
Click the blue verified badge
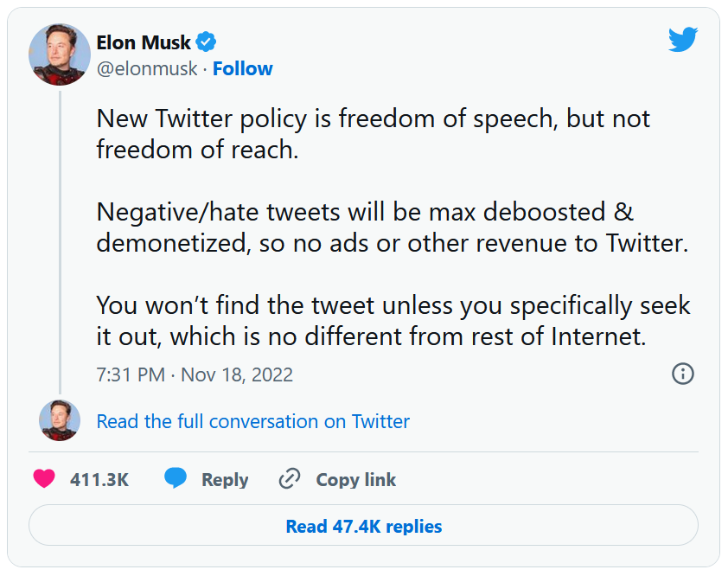(x=207, y=42)
